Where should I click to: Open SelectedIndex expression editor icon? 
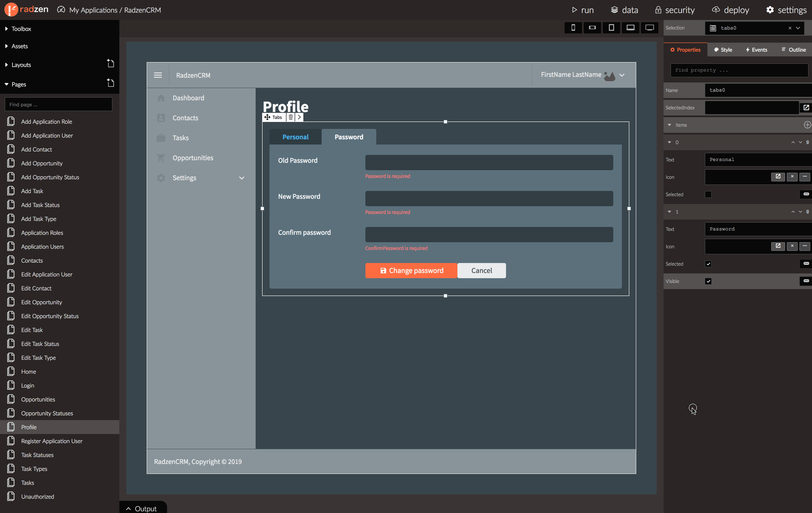pos(806,108)
